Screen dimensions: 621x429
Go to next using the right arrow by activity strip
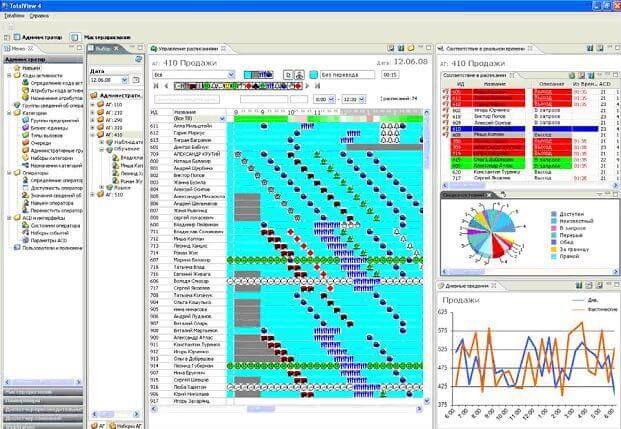[307, 86]
